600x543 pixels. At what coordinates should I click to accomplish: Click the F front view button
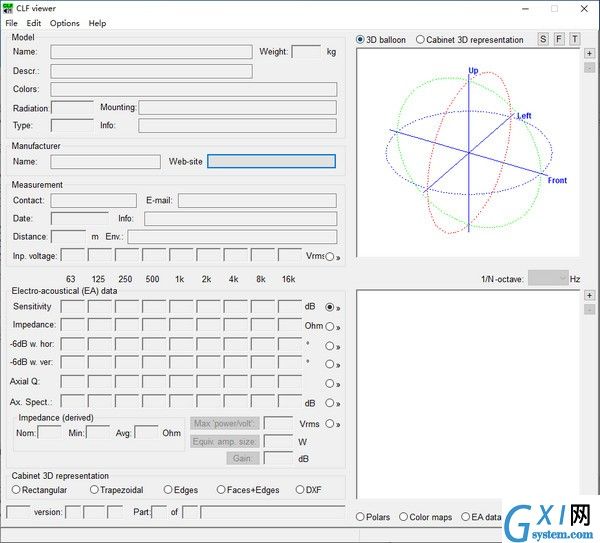[559, 39]
